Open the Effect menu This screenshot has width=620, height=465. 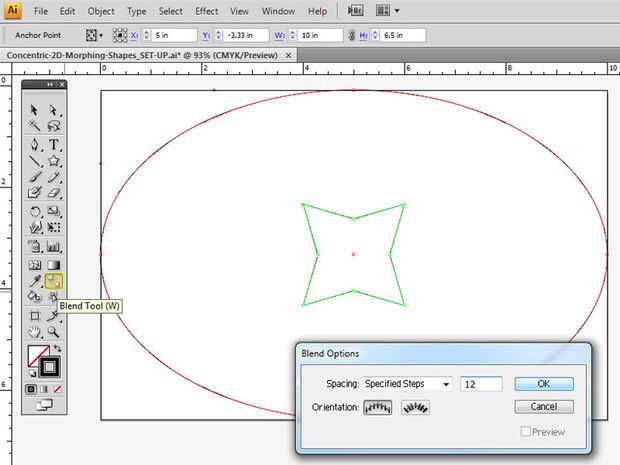(207, 11)
